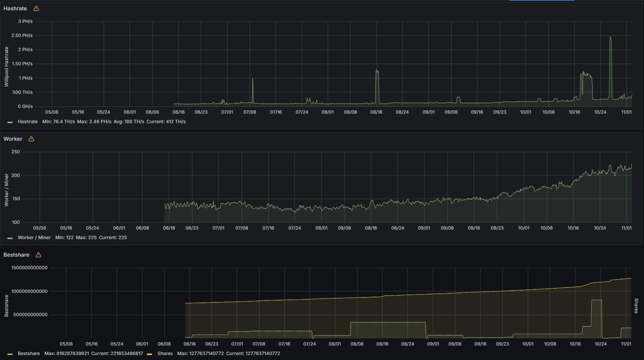Screen dimensions: 644x360
Task: Click the green Bestshare legend color swatch
Action: pos(10,354)
